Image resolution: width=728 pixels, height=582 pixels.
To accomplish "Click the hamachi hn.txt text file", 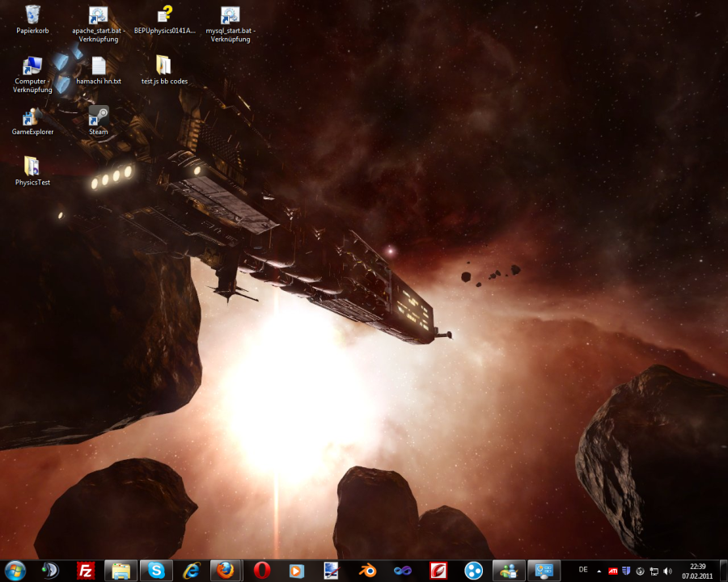I will pos(99,66).
